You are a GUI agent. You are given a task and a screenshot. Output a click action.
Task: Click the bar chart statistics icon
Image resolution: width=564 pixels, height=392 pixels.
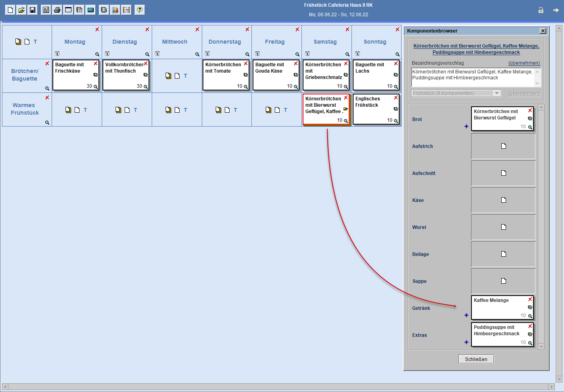pyautogui.click(x=115, y=10)
